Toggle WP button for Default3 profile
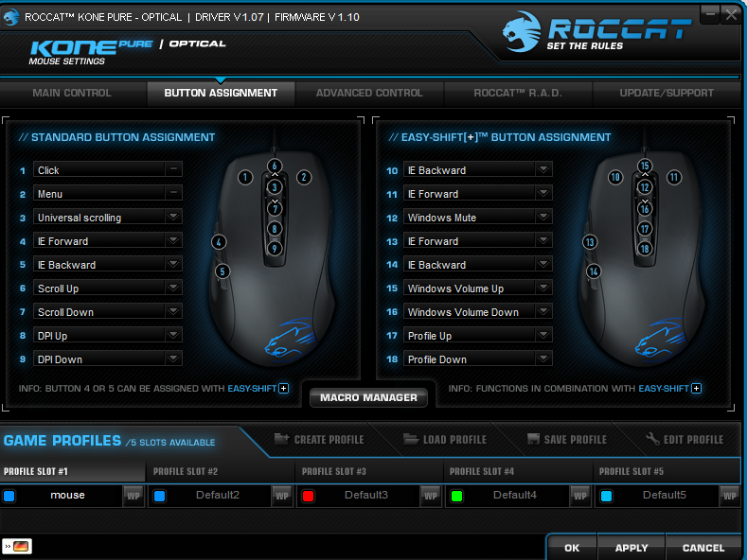The height and width of the screenshot is (560, 747). [431, 496]
